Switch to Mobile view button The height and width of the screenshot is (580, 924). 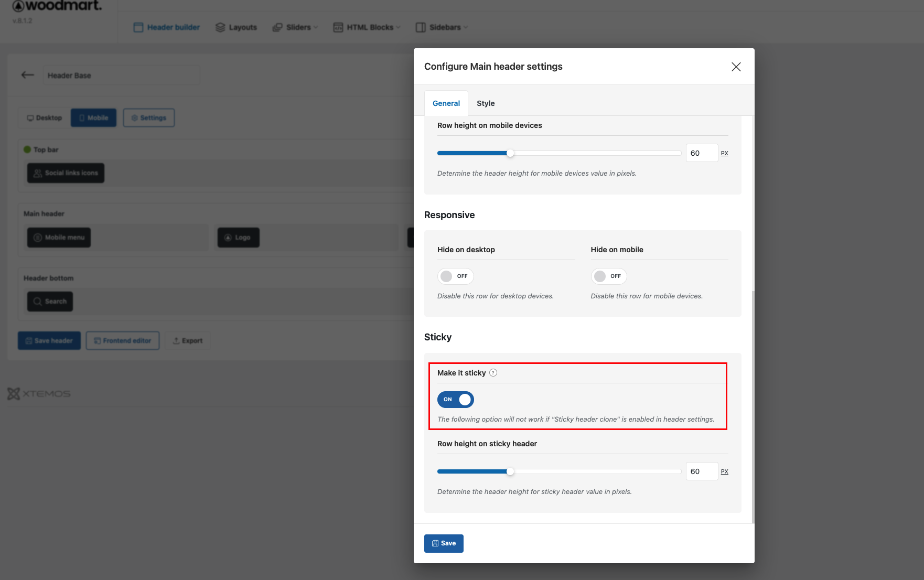click(94, 118)
